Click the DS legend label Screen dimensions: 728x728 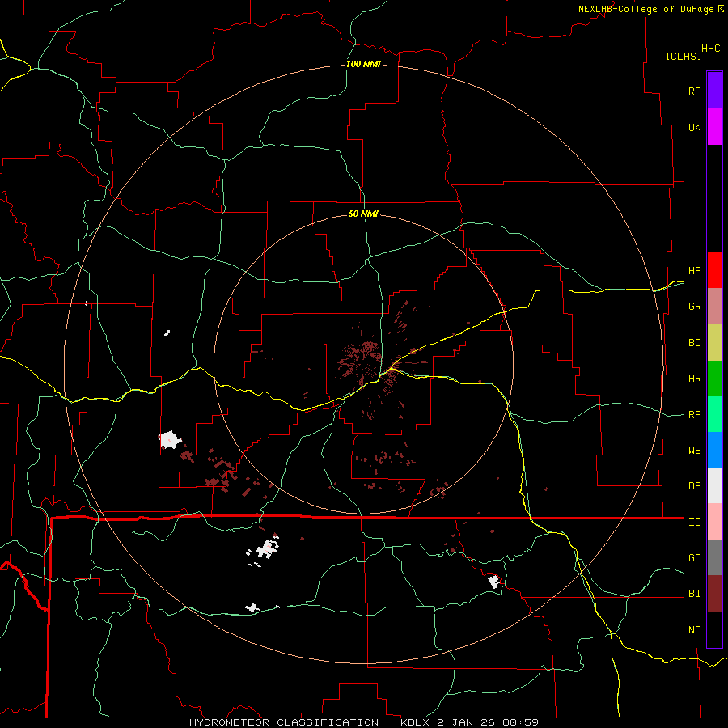695,486
